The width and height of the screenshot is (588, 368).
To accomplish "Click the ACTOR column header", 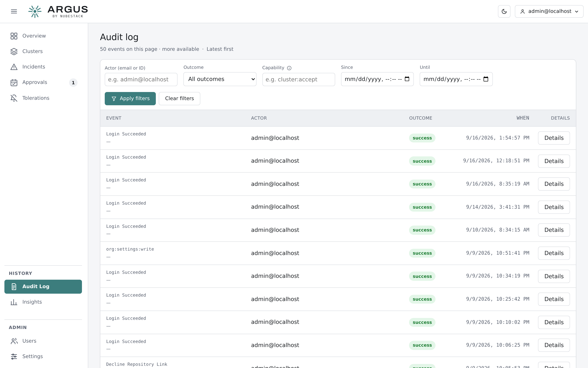I will 259,118.
